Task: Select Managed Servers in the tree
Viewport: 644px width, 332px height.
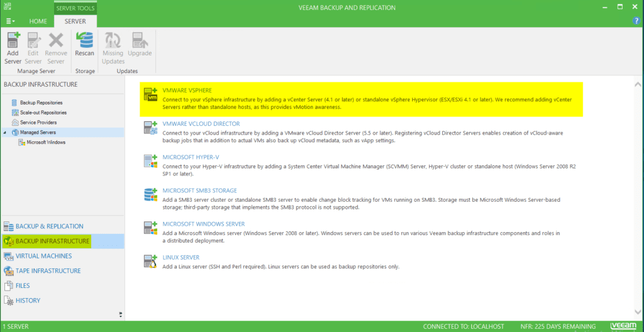Action: (38, 132)
